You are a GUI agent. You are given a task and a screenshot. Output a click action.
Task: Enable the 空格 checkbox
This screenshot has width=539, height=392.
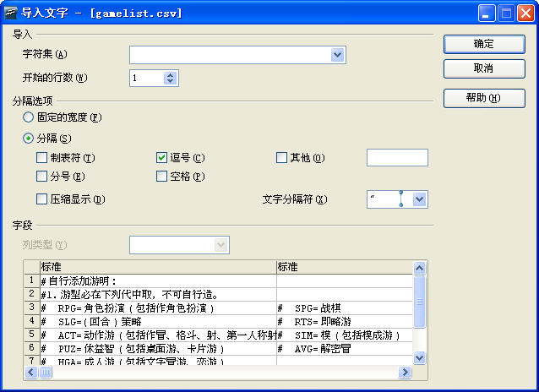click(x=161, y=177)
